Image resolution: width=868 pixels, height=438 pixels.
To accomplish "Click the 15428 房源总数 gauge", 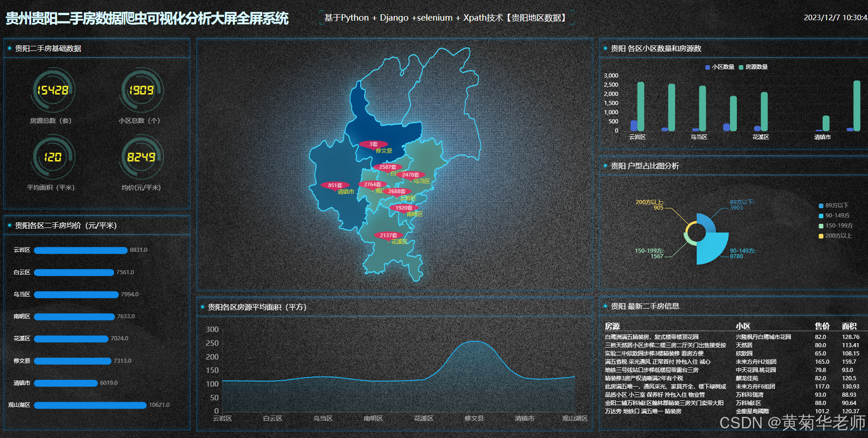I will click(53, 90).
